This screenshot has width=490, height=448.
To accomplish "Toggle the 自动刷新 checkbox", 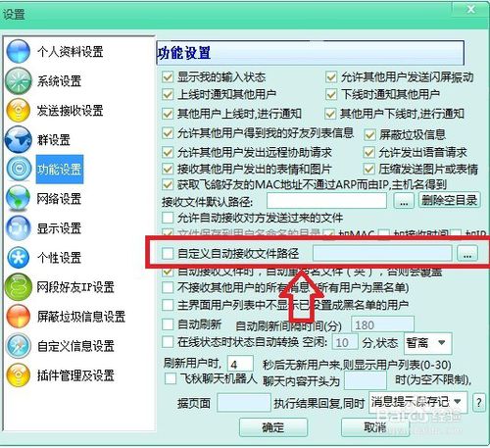I will click(168, 324).
